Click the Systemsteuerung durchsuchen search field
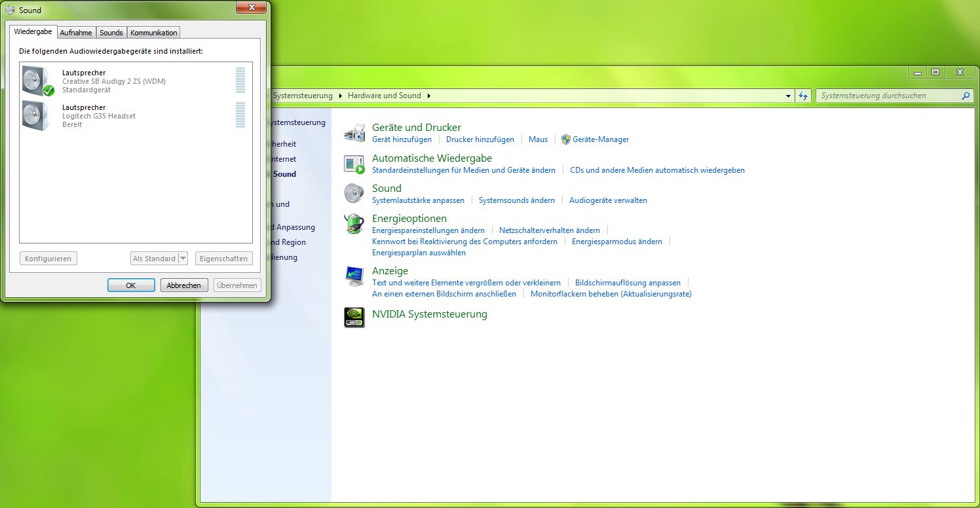Screen dimensions: 980x508 (x=888, y=96)
